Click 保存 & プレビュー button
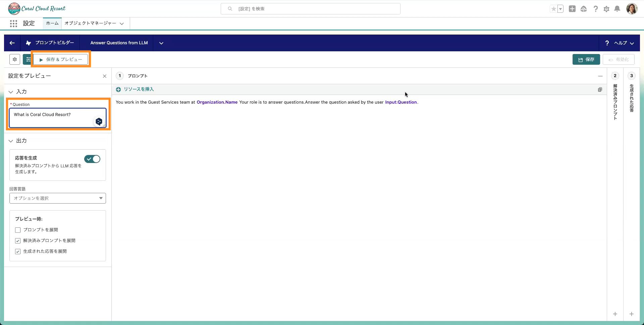This screenshot has height=325, width=644. point(61,59)
